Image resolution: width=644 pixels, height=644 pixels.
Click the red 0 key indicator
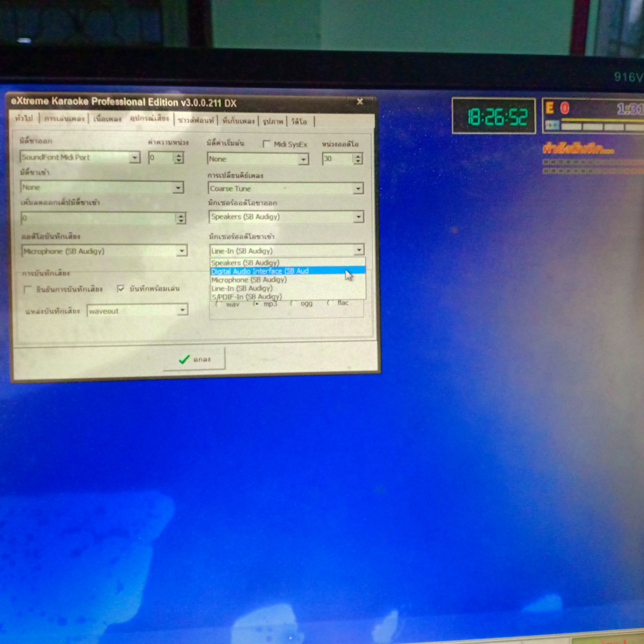tap(565, 108)
